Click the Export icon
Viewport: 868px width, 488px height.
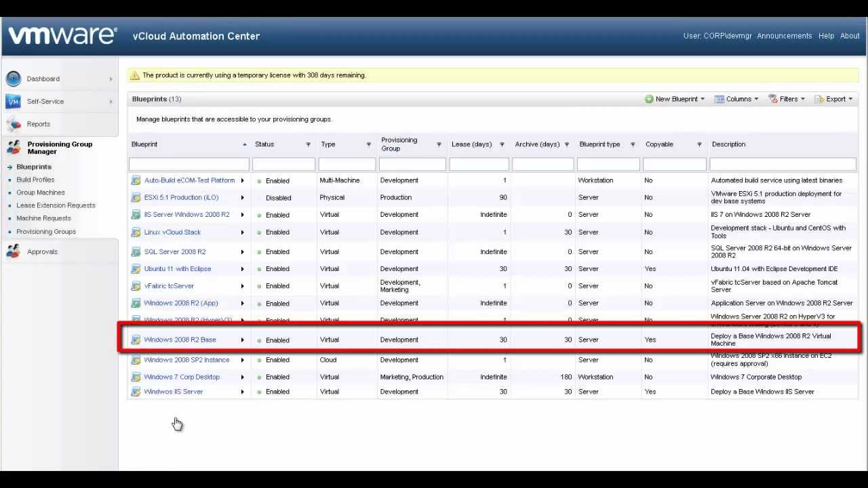coord(819,99)
